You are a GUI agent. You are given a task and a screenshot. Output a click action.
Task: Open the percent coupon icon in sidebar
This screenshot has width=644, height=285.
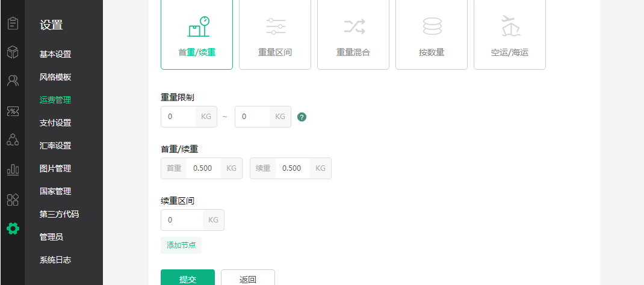click(x=13, y=111)
